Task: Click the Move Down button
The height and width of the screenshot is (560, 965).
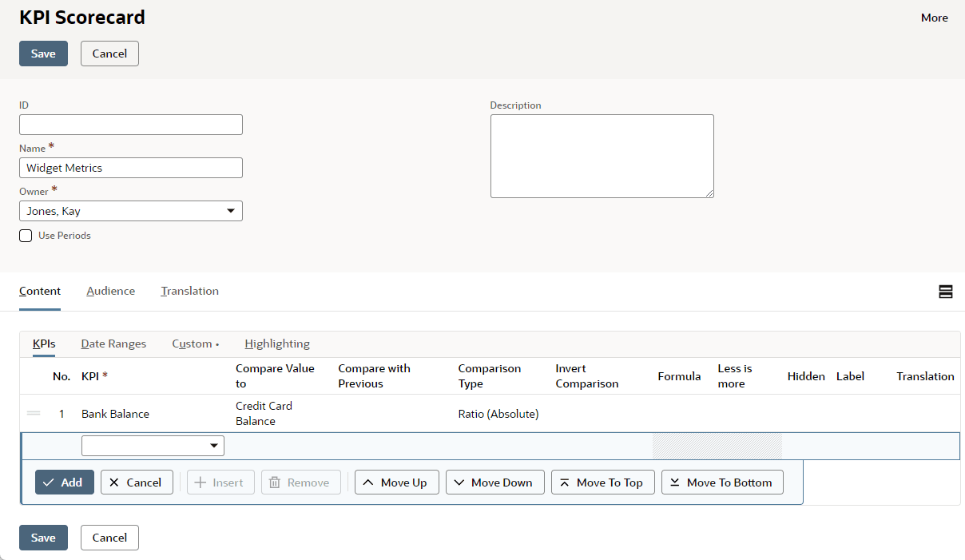Action: click(x=495, y=483)
